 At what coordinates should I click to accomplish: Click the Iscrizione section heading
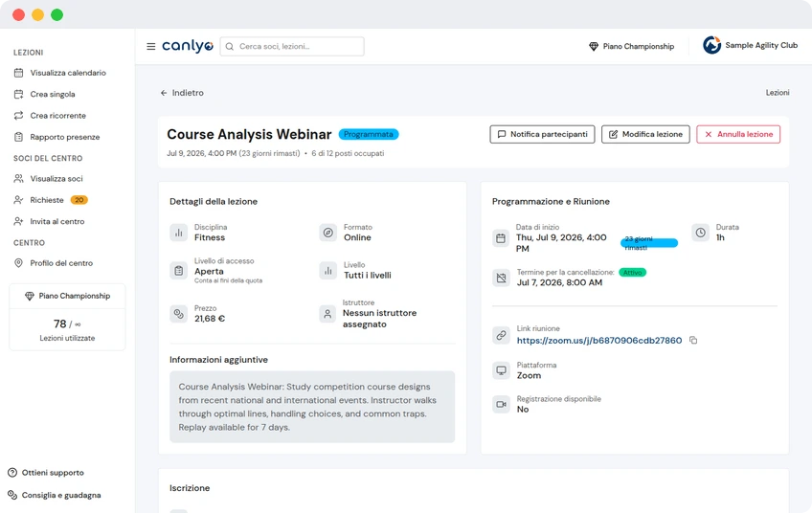(190, 488)
